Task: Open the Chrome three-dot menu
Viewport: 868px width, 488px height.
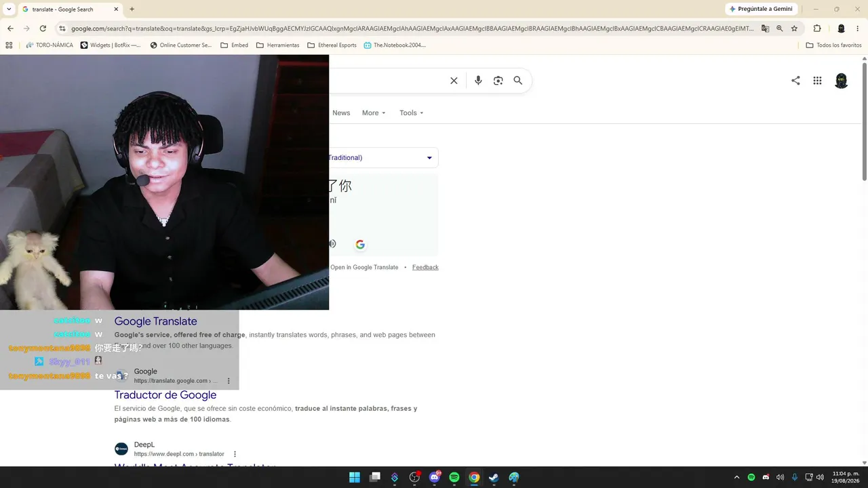Action: [x=858, y=28]
